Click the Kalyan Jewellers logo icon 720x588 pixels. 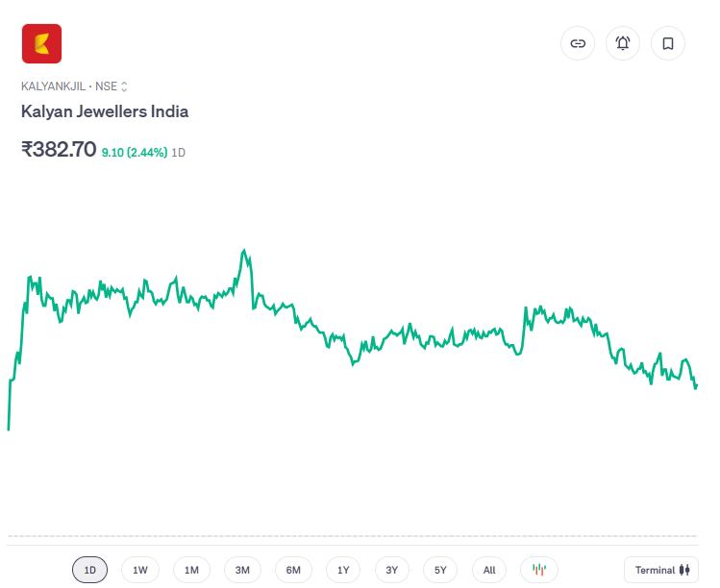coord(41,43)
